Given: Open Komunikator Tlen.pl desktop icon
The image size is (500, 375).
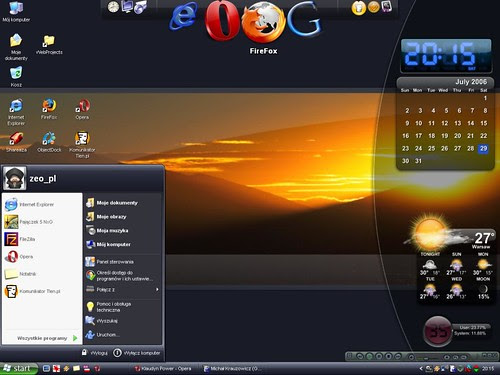Looking at the screenshot, I should tap(82, 145).
